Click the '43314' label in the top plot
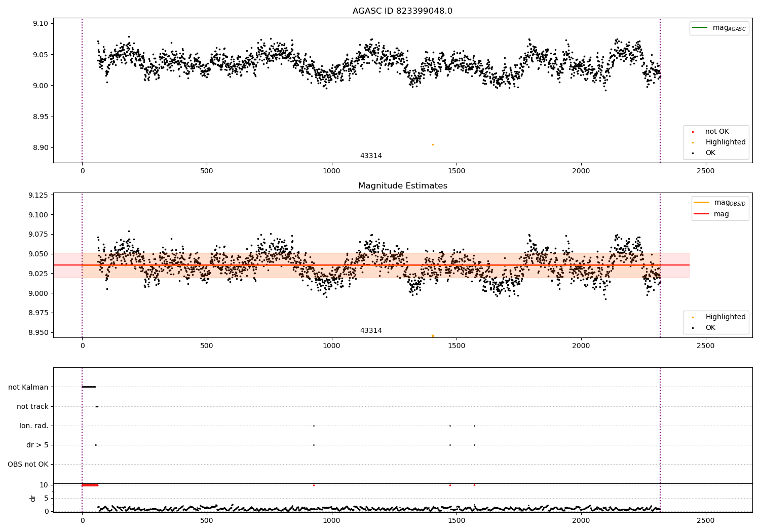 371,156
